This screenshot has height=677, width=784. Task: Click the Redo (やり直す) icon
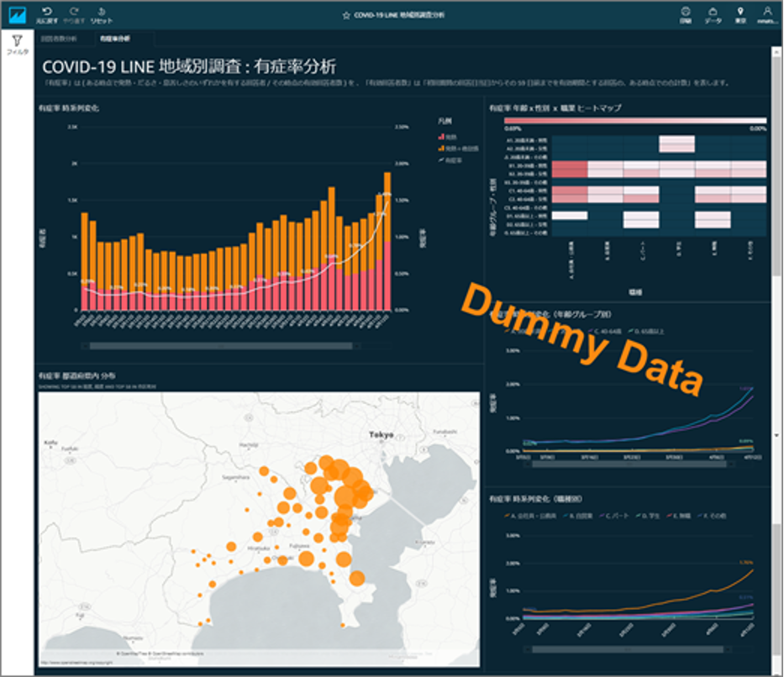pyautogui.click(x=74, y=15)
